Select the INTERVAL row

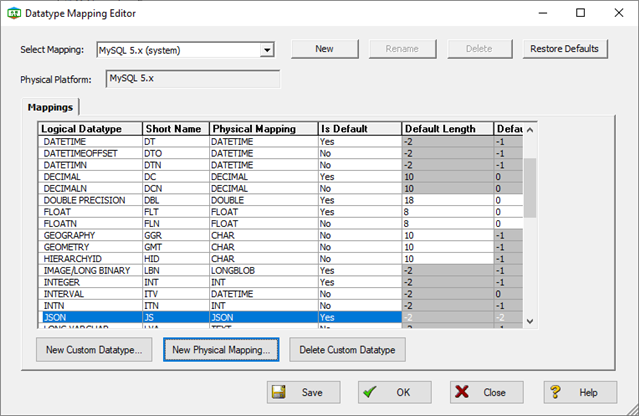(x=281, y=294)
